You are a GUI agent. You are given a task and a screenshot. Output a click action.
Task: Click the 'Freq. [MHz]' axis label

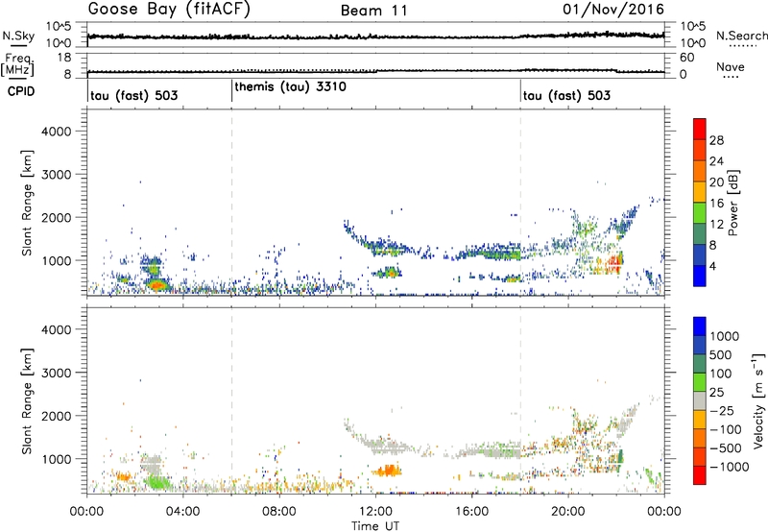17,64
